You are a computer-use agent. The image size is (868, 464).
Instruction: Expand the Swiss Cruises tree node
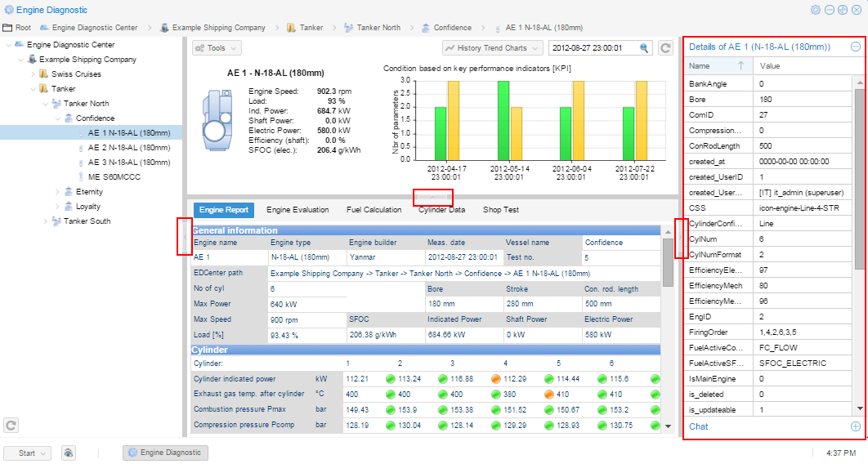[33, 74]
